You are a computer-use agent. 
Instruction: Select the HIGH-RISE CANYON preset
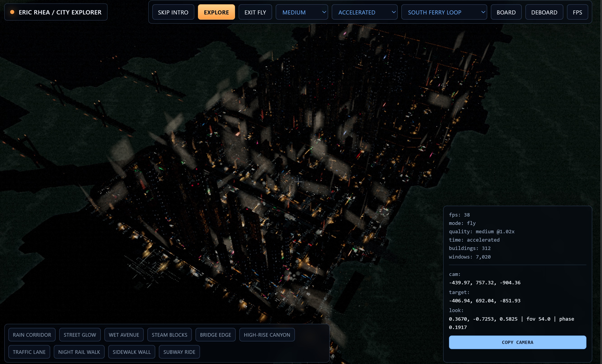[267, 335]
